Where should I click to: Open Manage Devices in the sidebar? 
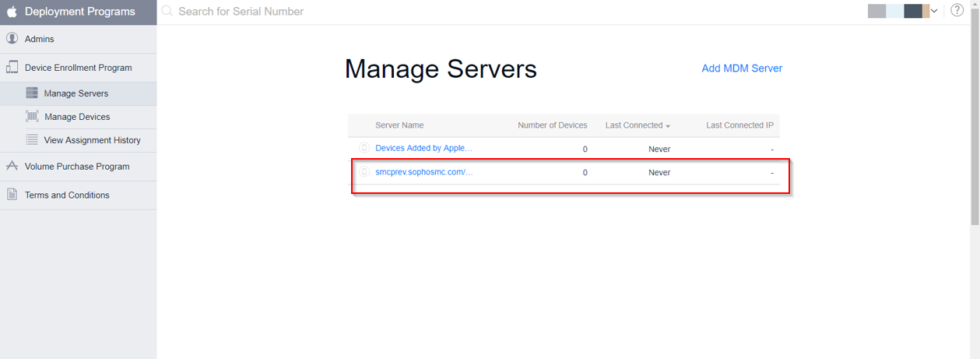pos(77,117)
